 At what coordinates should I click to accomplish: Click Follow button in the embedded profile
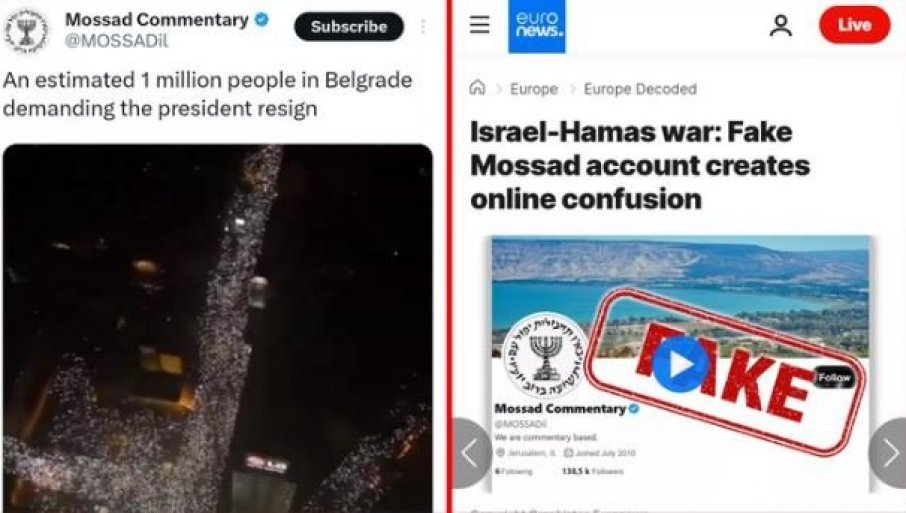tap(834, 378)
